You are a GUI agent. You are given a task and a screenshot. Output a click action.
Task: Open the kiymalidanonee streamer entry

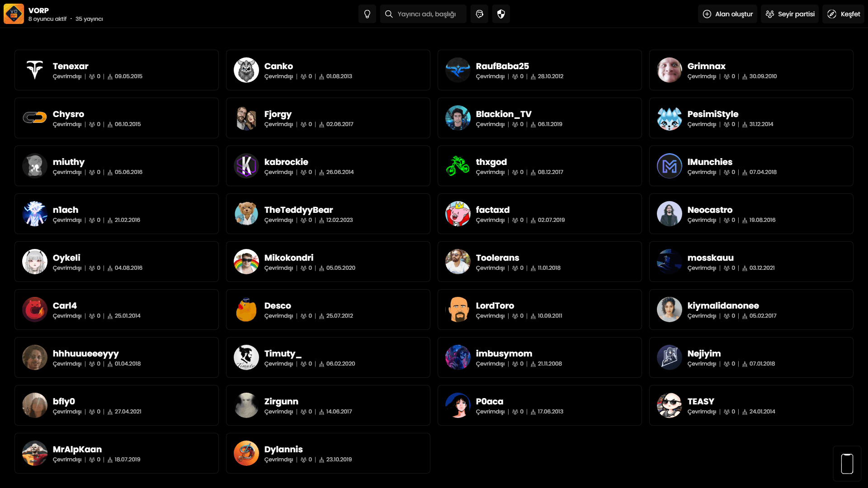[751, 310]
